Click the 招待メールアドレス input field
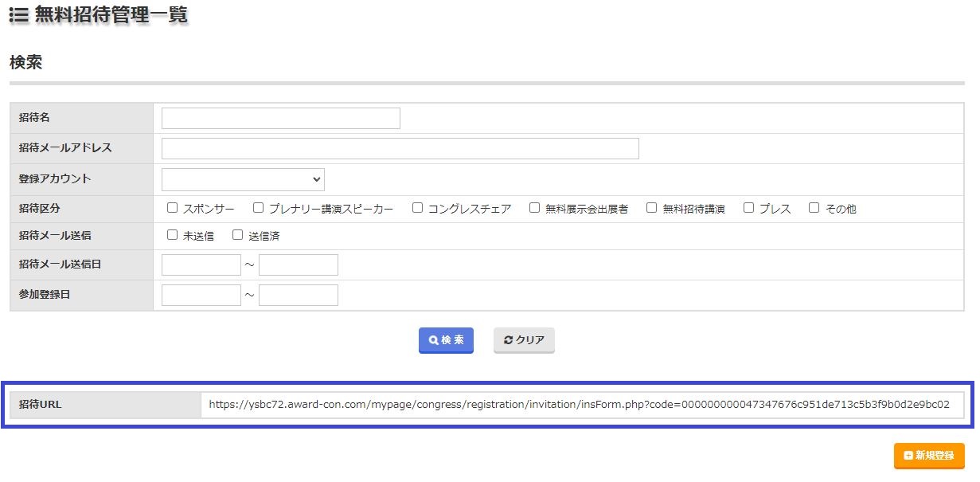The width and height of the screenshot is (980, 482). (400, 149)
